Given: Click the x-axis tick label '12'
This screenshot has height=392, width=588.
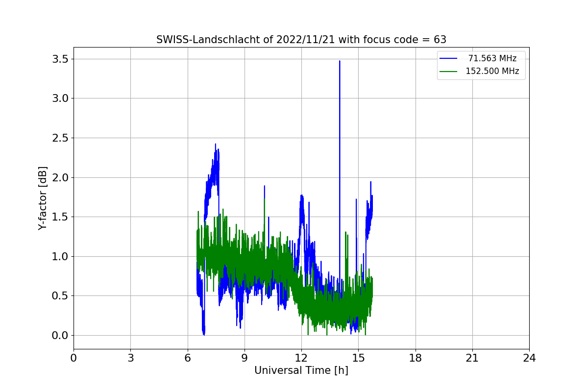Looking at the screenshot, I should coord(301,358).
